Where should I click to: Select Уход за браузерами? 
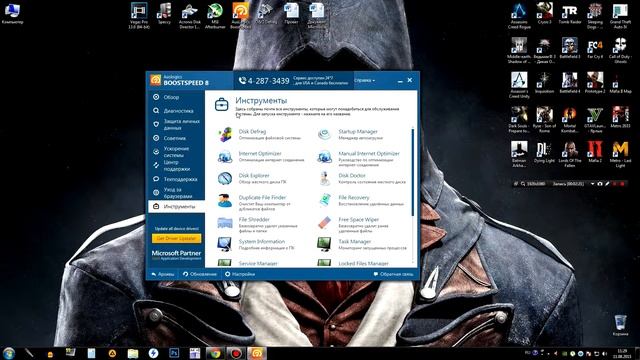[x=176, y=193]
